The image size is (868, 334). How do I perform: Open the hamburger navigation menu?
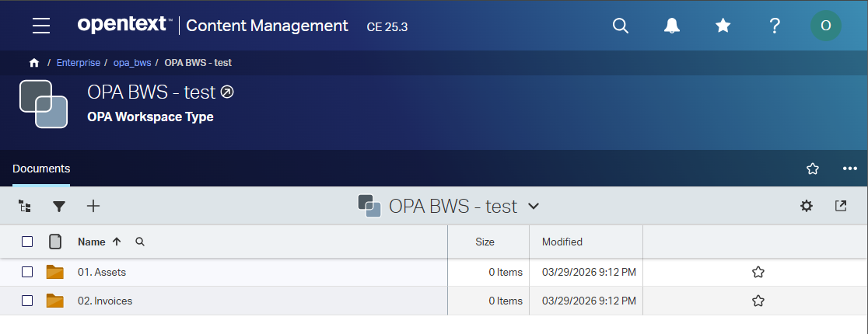click(x=41, y=26)
